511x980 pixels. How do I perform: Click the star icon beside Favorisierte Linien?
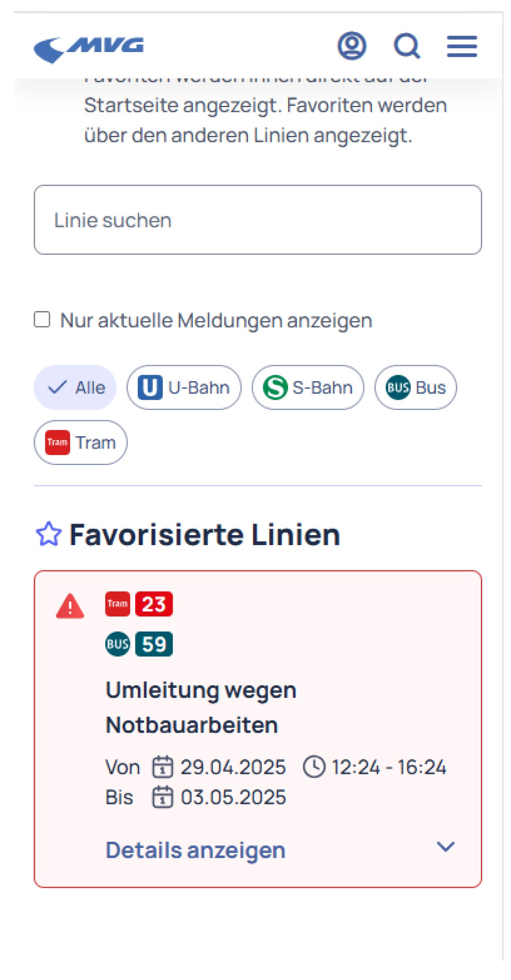point(49,534)
